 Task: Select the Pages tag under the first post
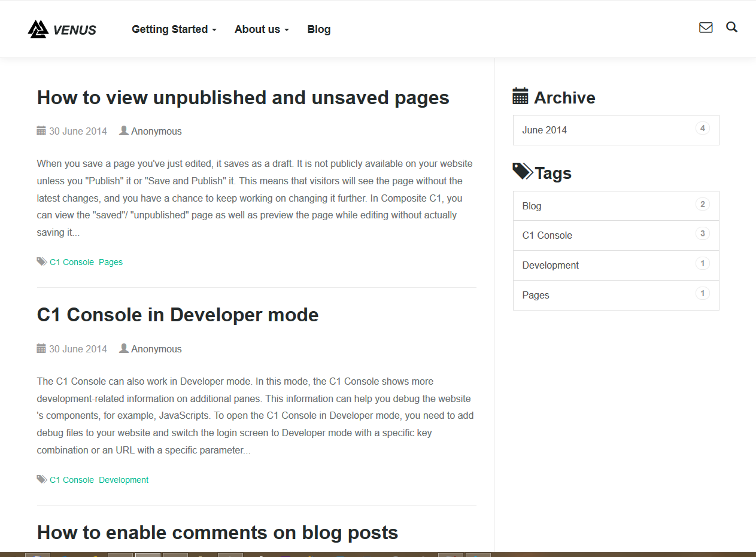coord(111,262)
